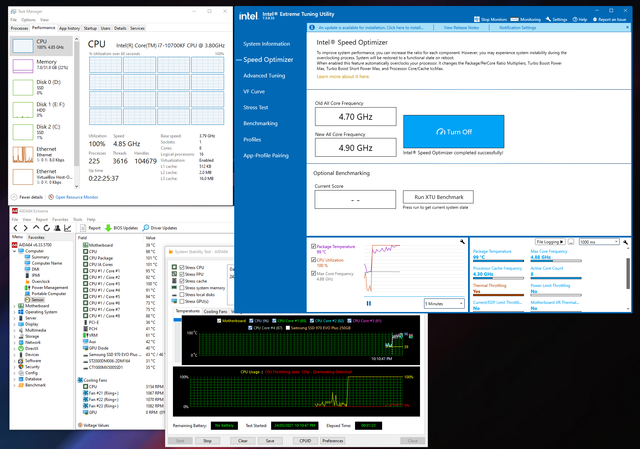
Task: Click Report an Issue in XTU
Action: coord(609,19)
